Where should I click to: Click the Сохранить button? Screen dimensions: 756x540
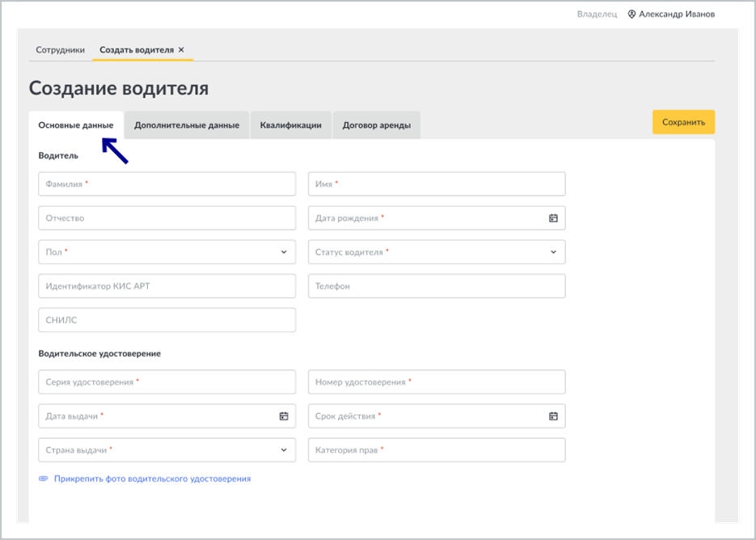(683, 122)
